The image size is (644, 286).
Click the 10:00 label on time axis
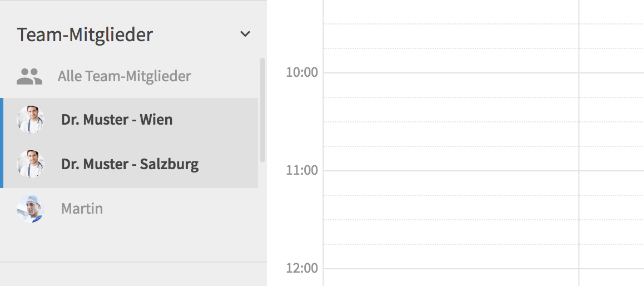point(302,72)
